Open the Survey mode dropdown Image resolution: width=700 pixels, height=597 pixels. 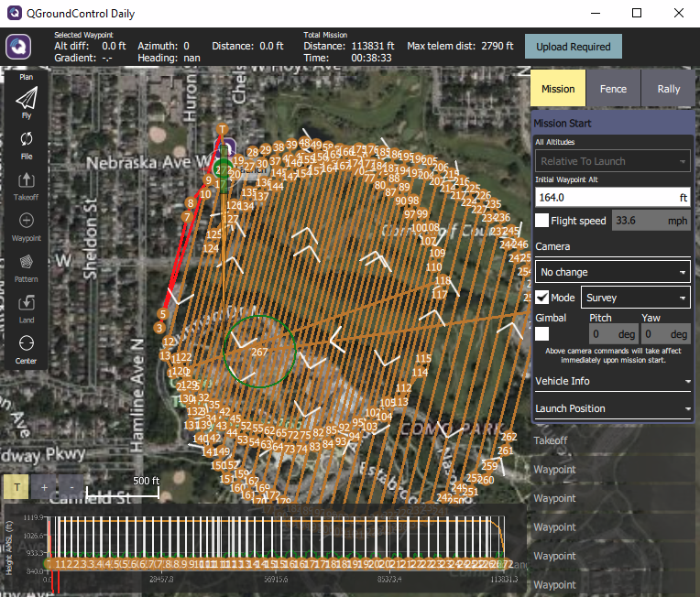[635, 298]
